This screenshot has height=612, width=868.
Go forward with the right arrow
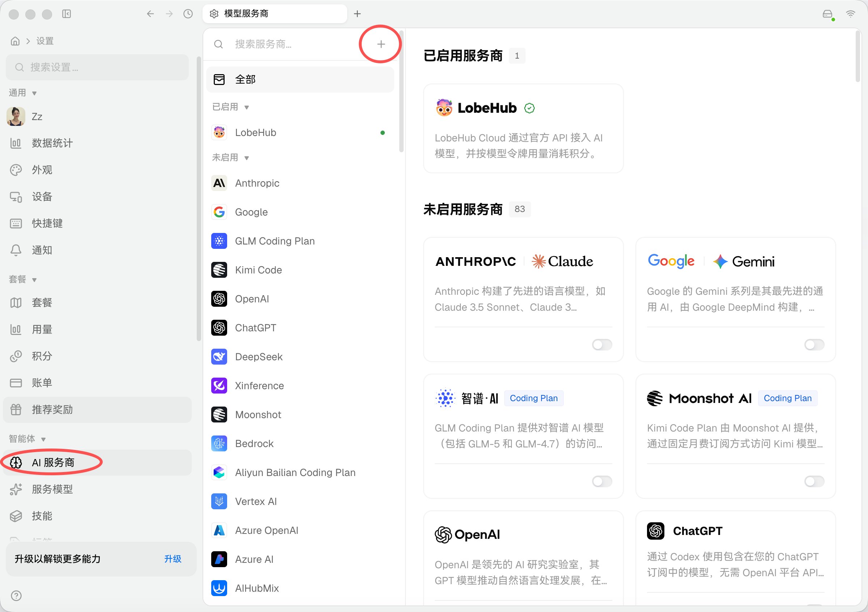[169, 14]
